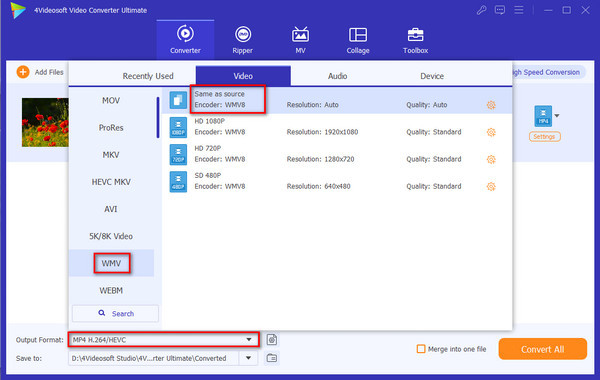Expand arrow next to MP4 format icon
The image size is (600, 380).
tap(557, 116)
